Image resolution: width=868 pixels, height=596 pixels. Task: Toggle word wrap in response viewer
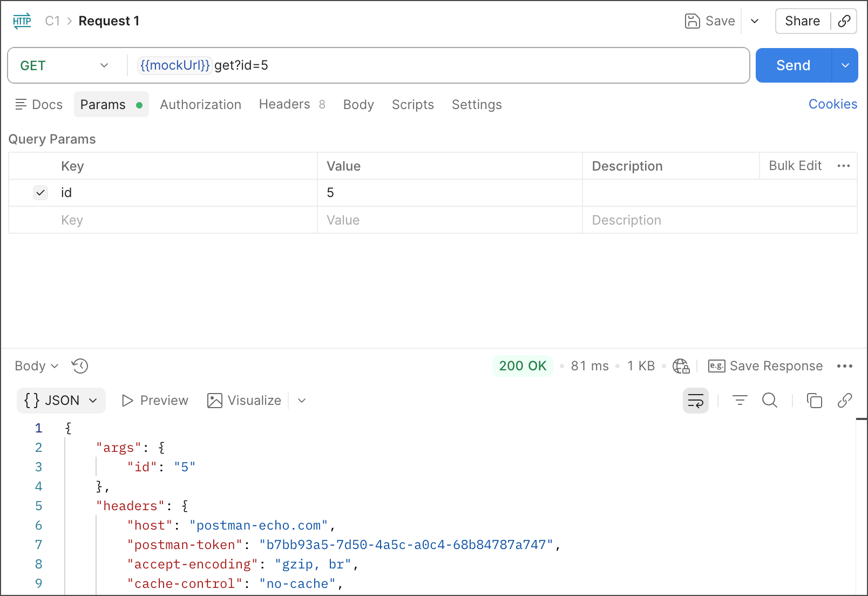coord(695,401)
